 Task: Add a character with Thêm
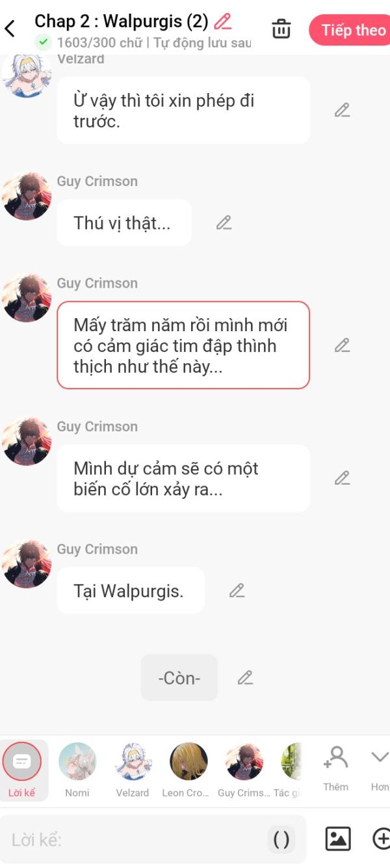pyautogui.click(x=336, y=768)
